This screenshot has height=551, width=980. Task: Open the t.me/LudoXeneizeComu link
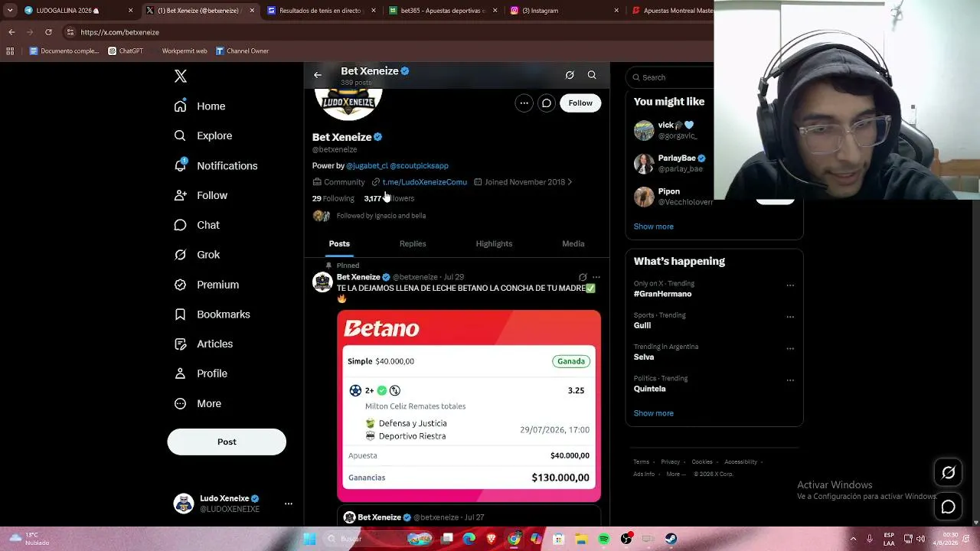425,182
